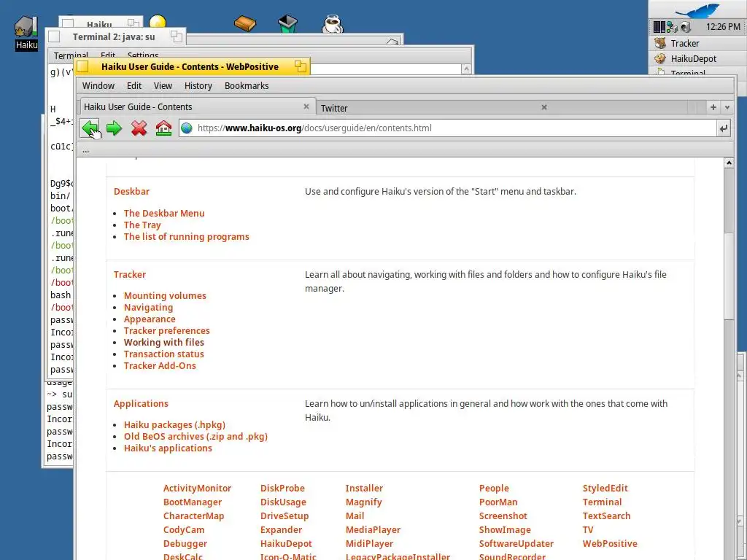This screenshot has height=560, width=747.
Task: Click the coffee cup desktop icon
Action: (x=332, y=24)
